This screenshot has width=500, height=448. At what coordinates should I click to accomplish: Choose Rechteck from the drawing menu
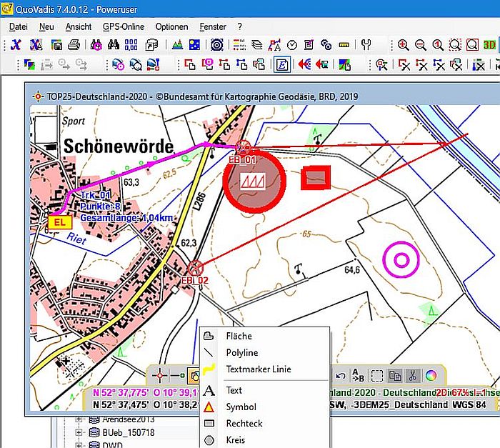265,424
